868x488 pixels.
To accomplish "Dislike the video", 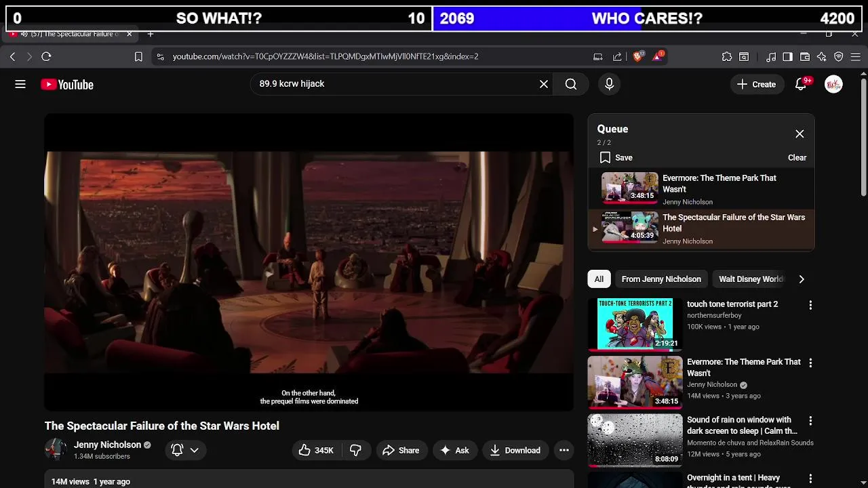I will click(x=356, y=450).
